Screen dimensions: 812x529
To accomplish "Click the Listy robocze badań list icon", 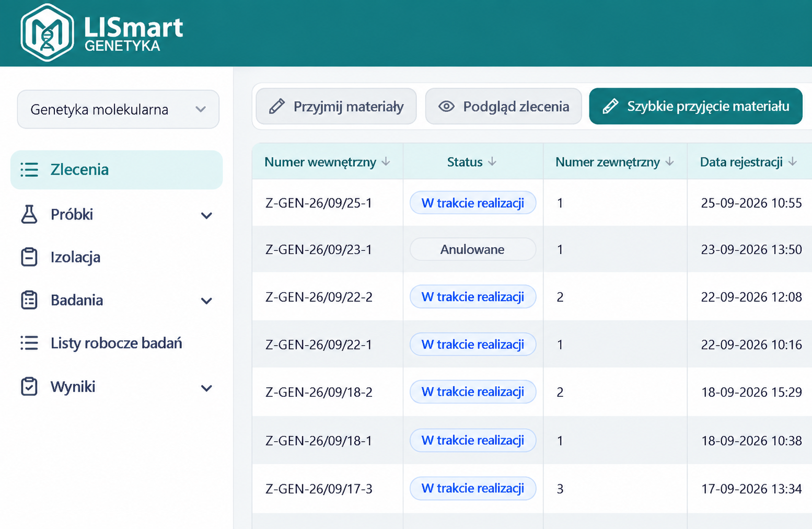I will 29,343.
